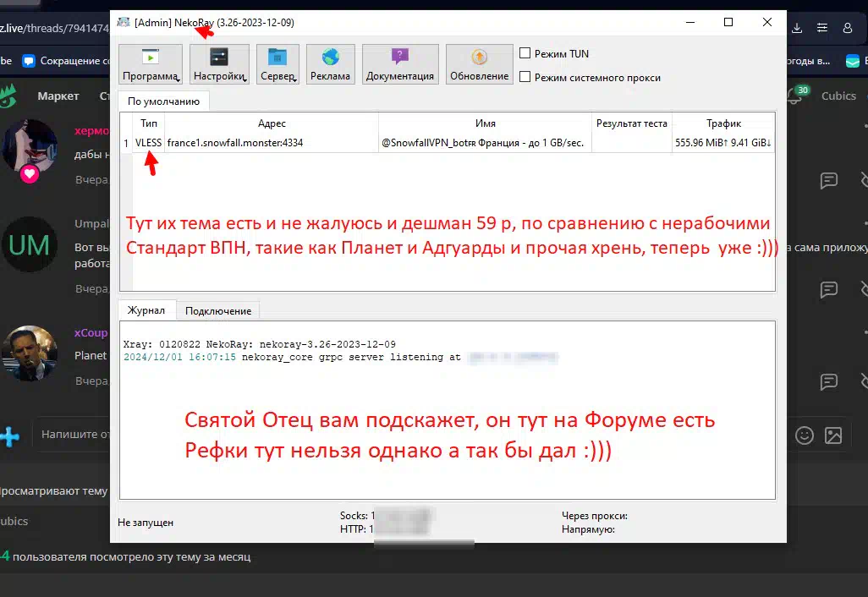
Task: Sort by the Трафик column header
Action: (x=723, y=123)
